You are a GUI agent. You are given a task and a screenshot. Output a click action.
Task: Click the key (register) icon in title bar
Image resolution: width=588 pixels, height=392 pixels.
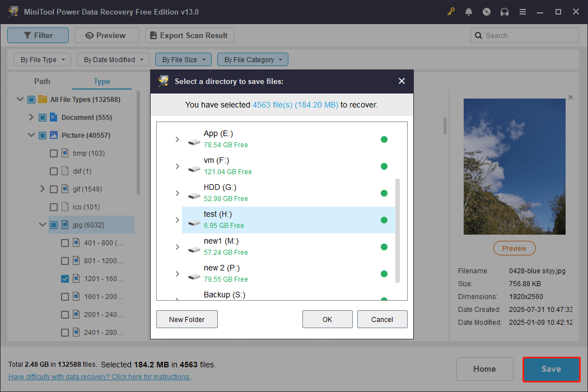(451, 12)
